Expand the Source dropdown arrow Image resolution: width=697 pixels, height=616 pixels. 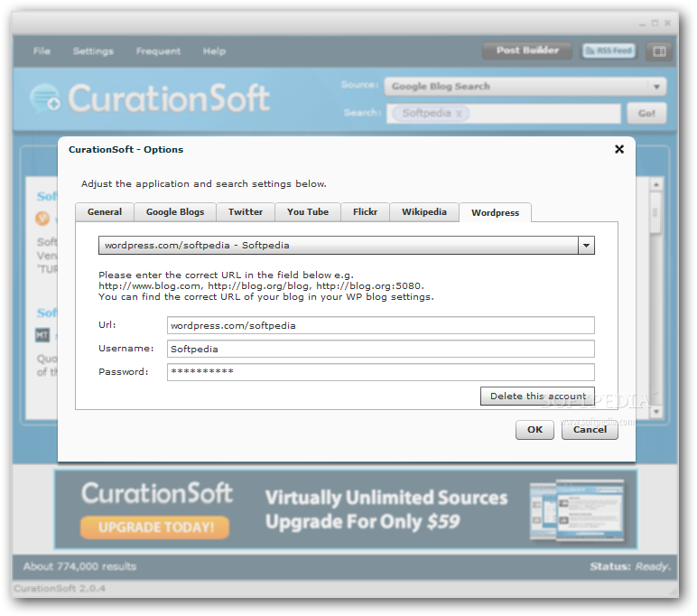click(656, 87)
